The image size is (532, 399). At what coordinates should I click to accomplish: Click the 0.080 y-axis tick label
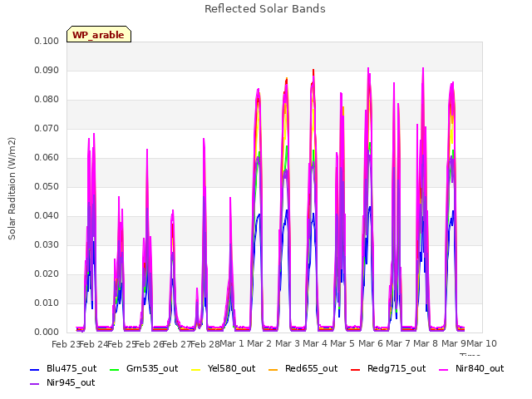[x=47, y=100]
